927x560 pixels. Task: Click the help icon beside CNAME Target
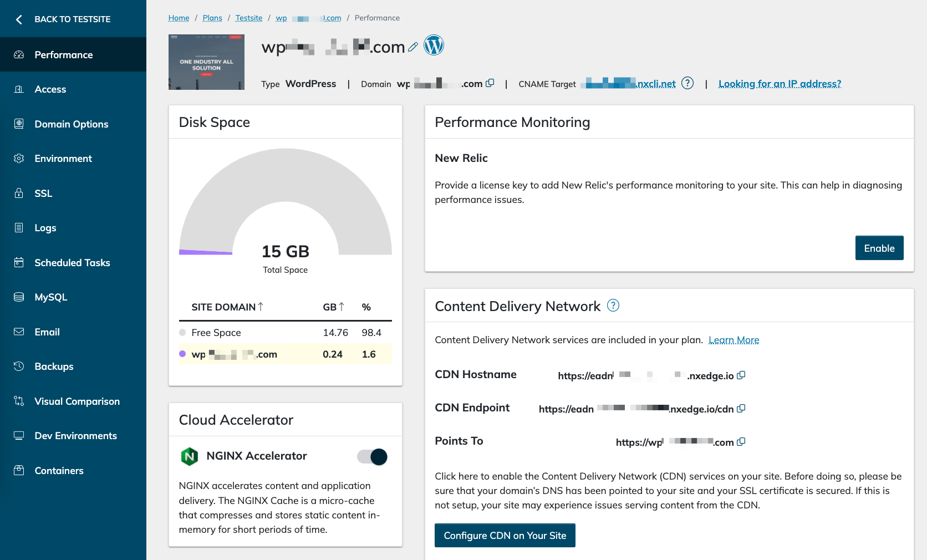click(687, 83)
